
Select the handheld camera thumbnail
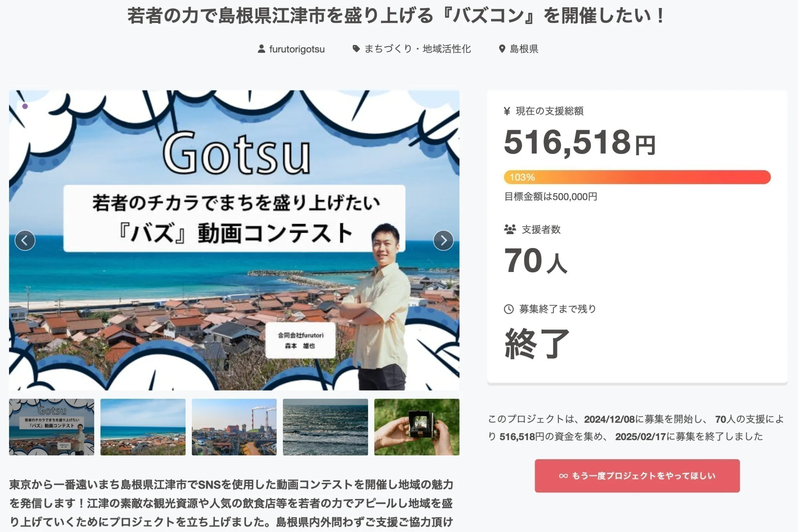tap(417, 427)
